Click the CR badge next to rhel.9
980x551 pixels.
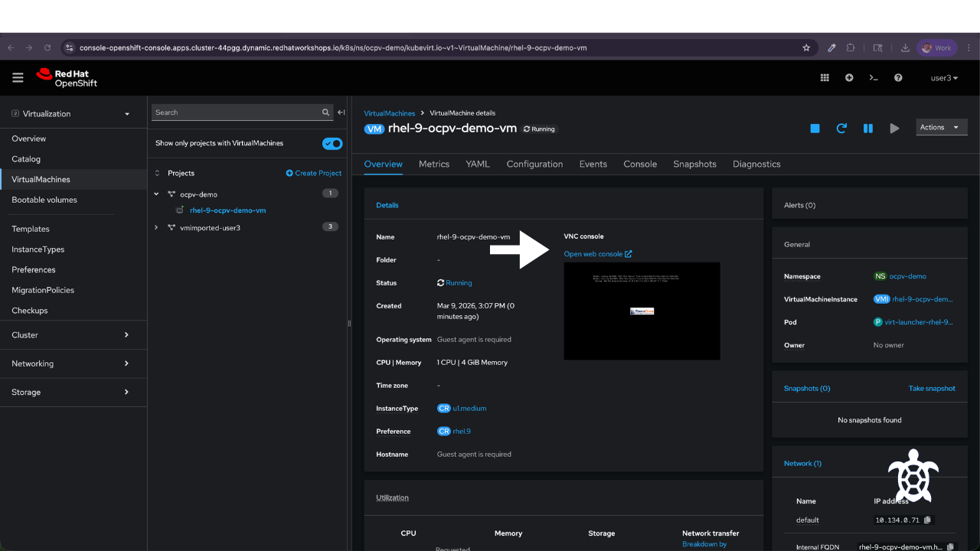tap(444, 432)
